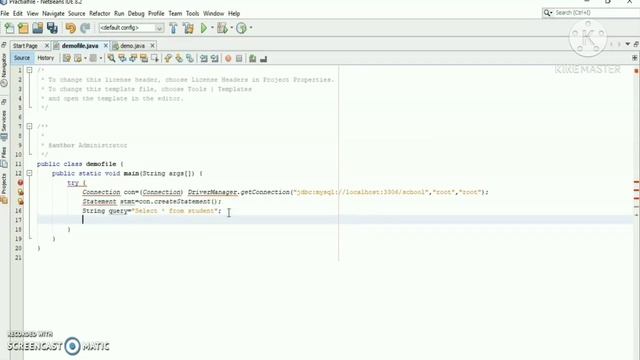Open the Help menu
Image resolution: width=640 pixels, height=360 pixels.
coord(234,13)
